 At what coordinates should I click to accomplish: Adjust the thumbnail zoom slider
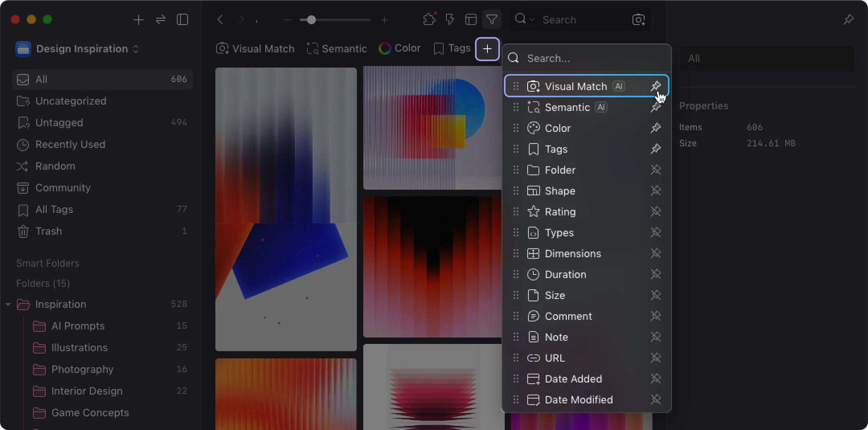click(312, 20)
